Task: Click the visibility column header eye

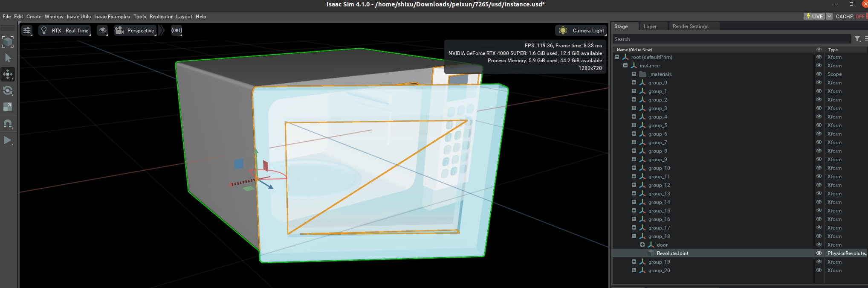Action: 819,49
